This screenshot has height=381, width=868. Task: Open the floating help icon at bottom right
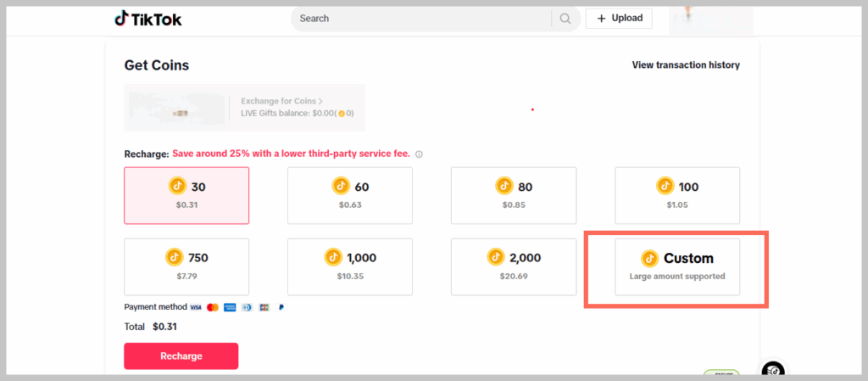click(772, 370)
